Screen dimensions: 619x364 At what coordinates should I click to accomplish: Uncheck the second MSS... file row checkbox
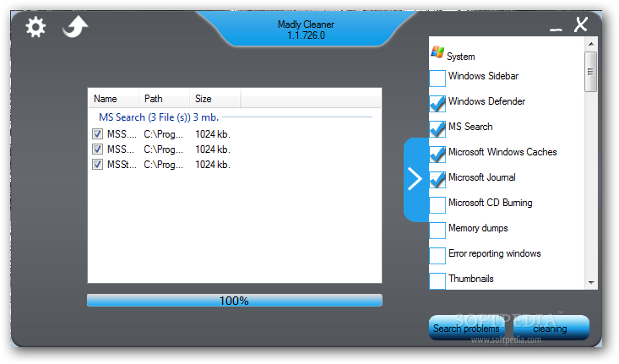pyautogui.click(x=97, y=149)
